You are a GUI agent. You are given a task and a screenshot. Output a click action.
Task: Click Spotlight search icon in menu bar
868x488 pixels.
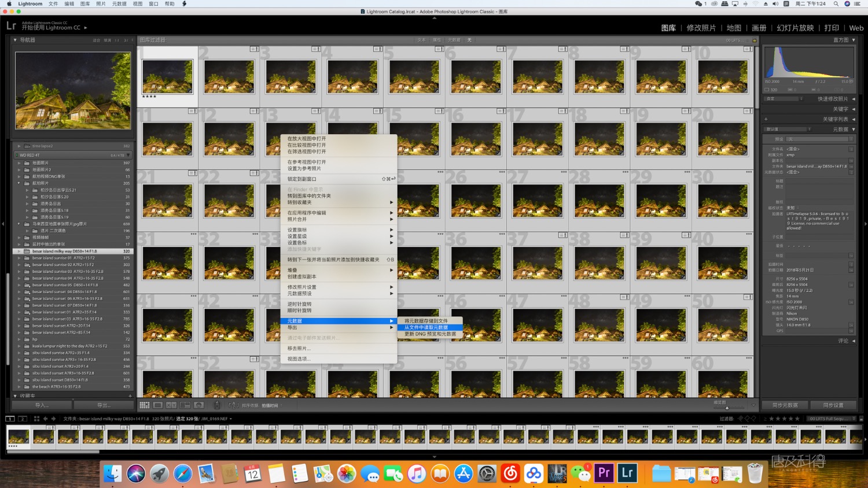(836, 3)
